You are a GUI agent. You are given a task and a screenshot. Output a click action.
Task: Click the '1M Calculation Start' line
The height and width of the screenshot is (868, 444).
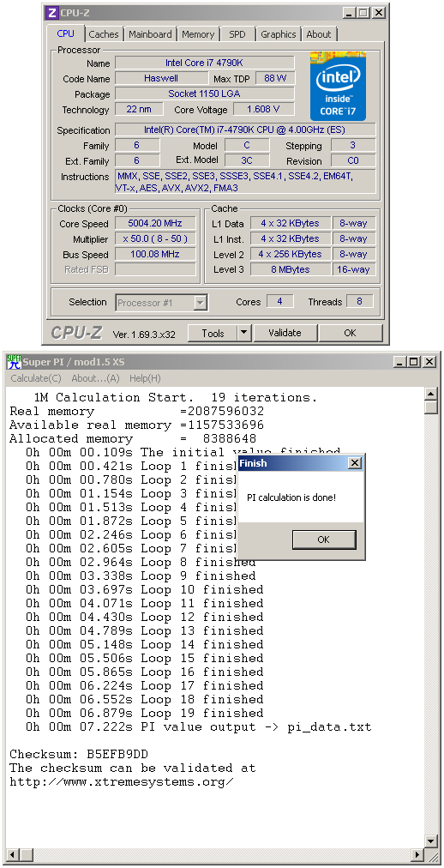(x=176, y=397)
